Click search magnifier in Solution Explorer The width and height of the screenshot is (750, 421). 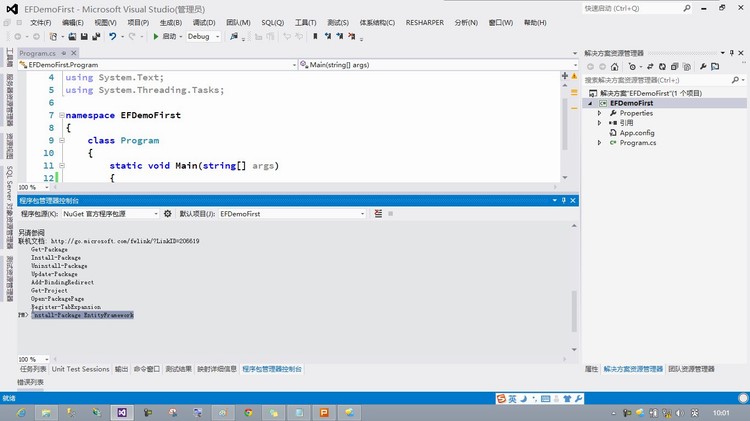[736, 80]
